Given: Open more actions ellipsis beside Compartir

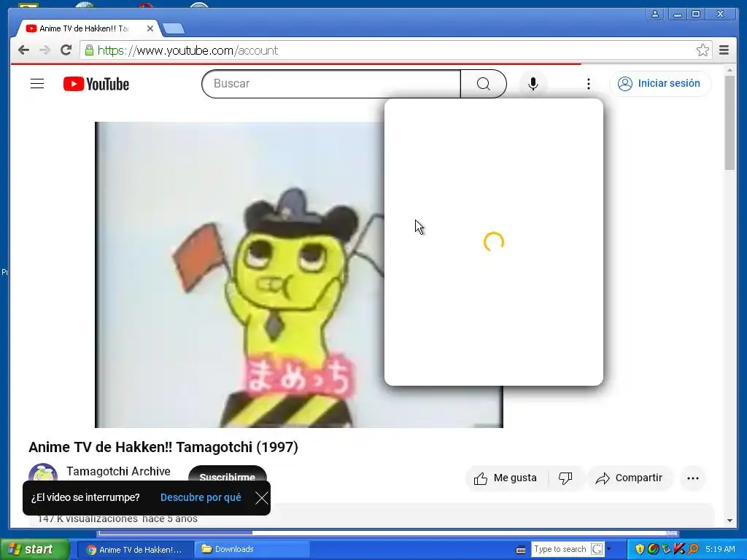Looking at the screenshot, I should coord(693,478).
